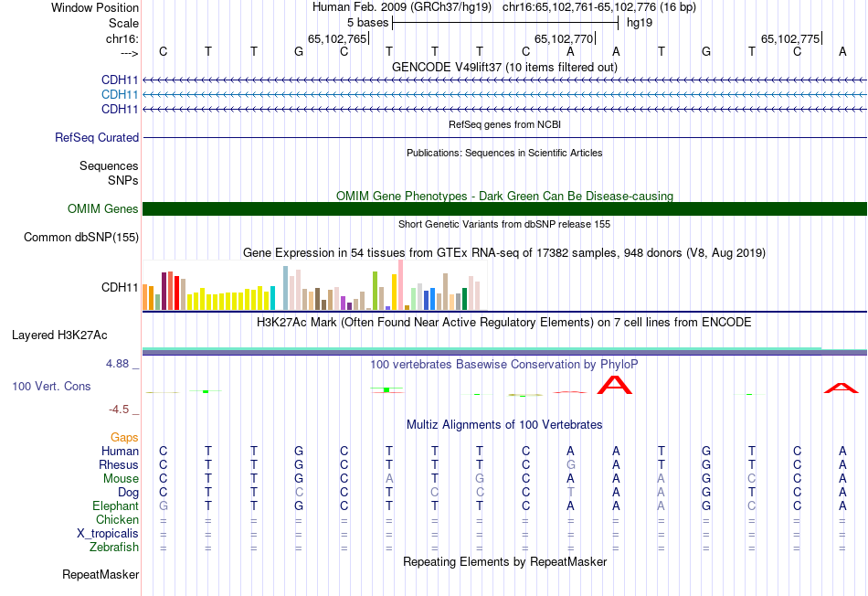Click the OMIM Gene Phenotypes track title
The height and width of the screenshot is (596, 868).
504,197
